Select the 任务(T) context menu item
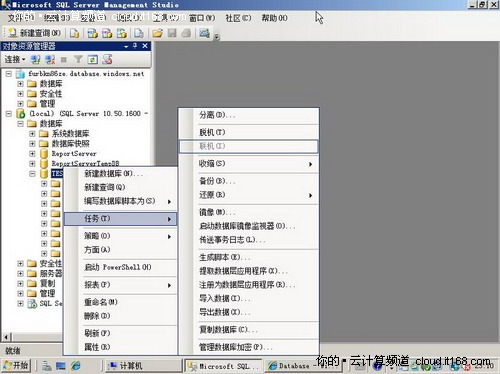Image resolution: width=500 pixels, height=374 pixels. click(120, 219)
